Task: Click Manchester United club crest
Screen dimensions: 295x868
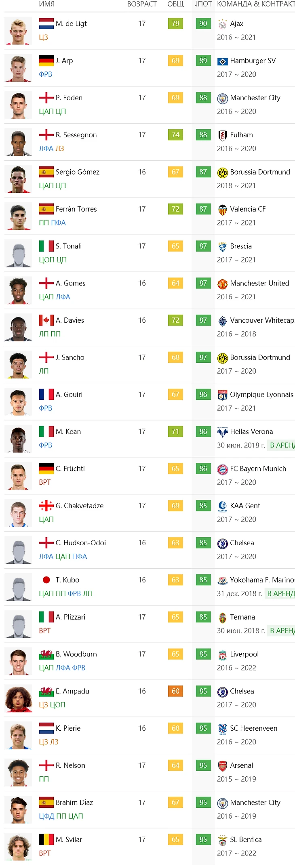Action: pyautogui.click(x=222, y=284)
